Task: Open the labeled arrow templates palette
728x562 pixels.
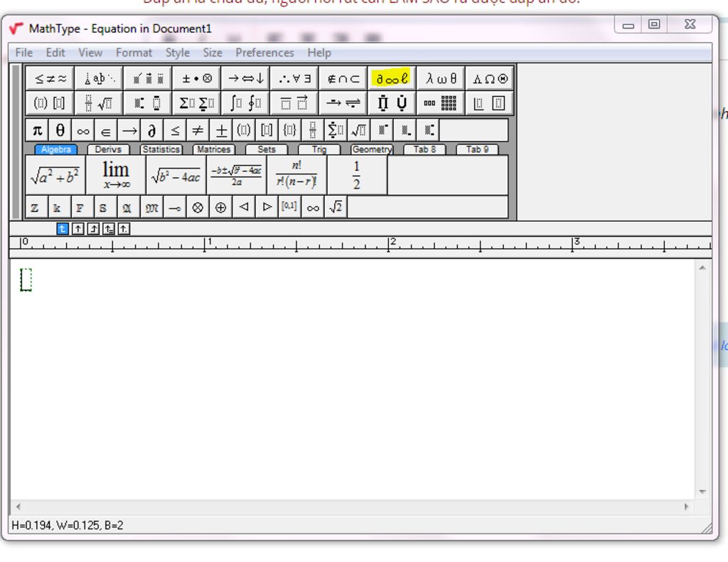Action: (343, 102)
